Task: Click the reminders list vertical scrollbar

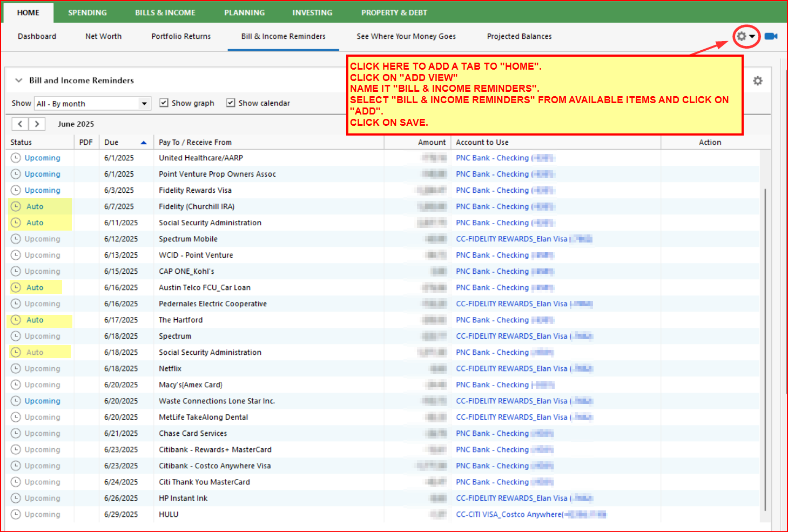Action: click(765, 349)
